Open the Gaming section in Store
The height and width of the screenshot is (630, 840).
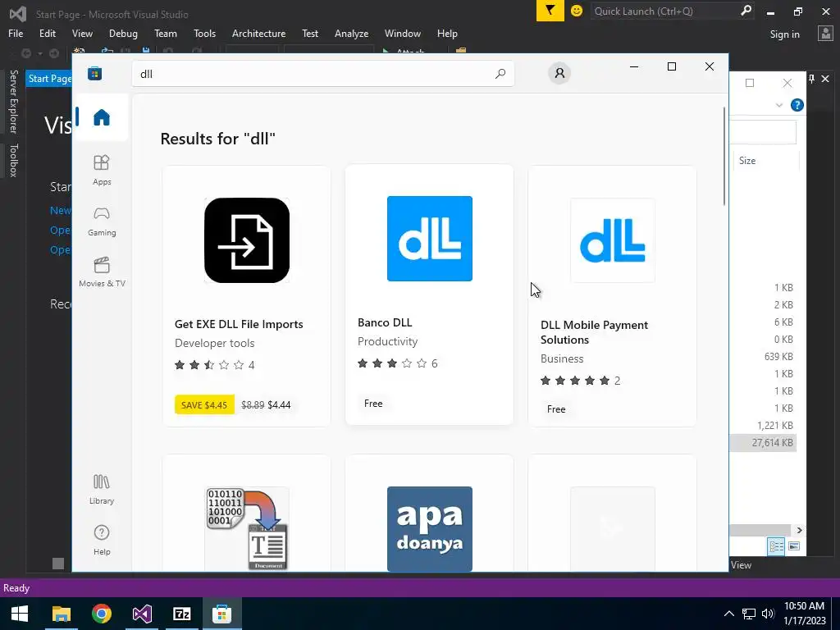coord(101,221)
